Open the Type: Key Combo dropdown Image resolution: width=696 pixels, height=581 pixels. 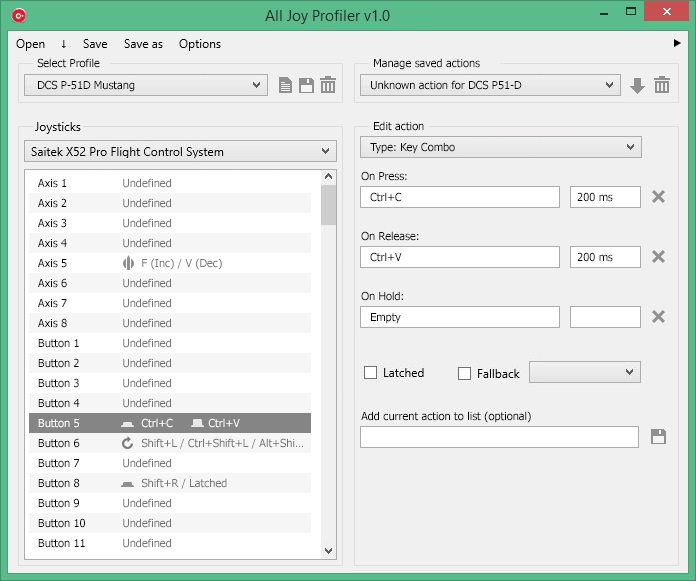[500, 147]
